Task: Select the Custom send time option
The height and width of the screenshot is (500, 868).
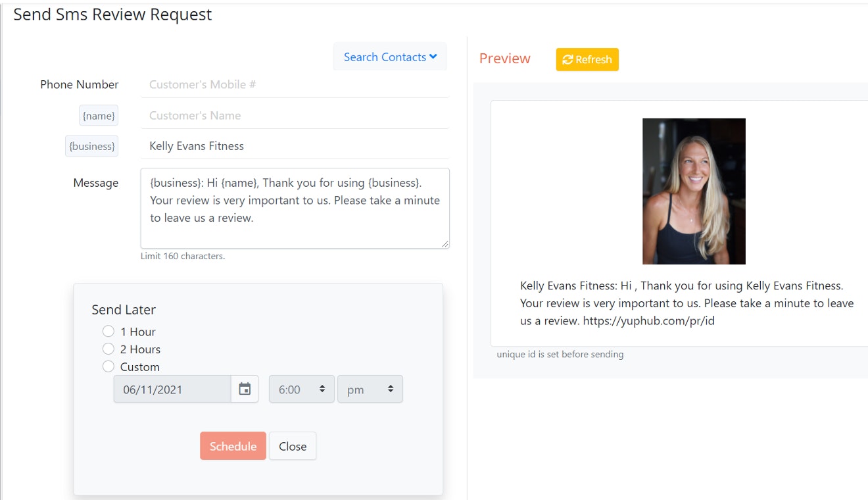Action: (108, 366)
